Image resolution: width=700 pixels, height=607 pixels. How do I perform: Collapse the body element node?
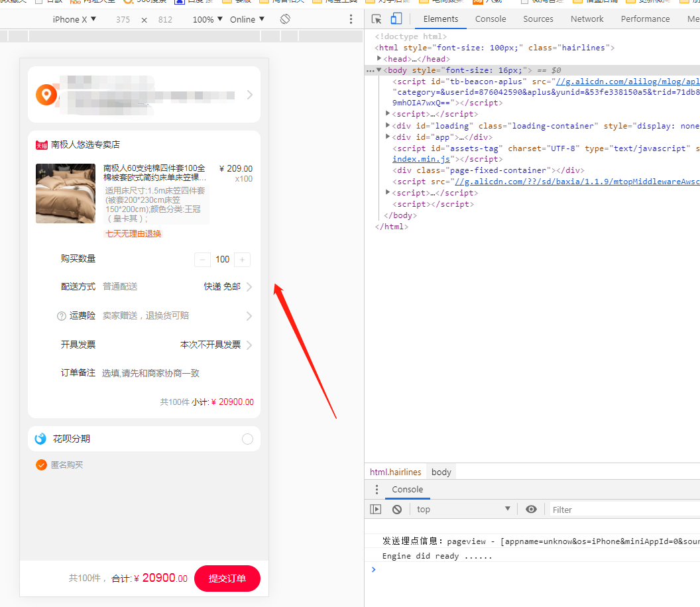point(379,70)
